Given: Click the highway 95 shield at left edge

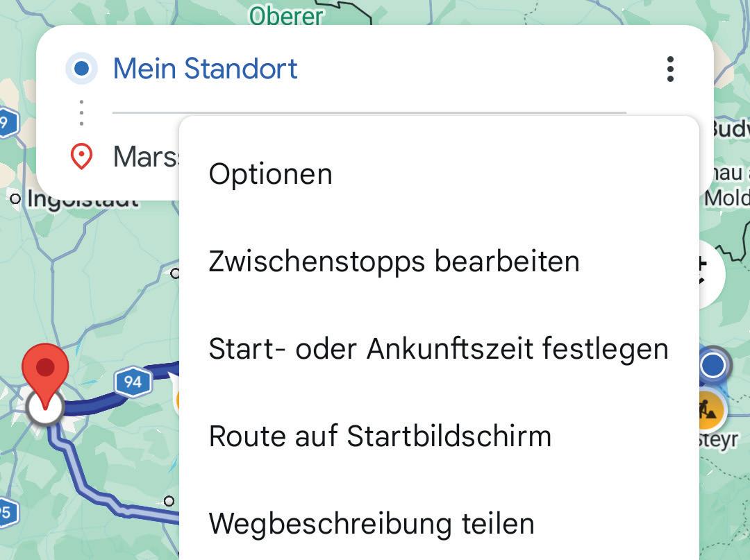Looking at the screenshot, I should [6, 513].
